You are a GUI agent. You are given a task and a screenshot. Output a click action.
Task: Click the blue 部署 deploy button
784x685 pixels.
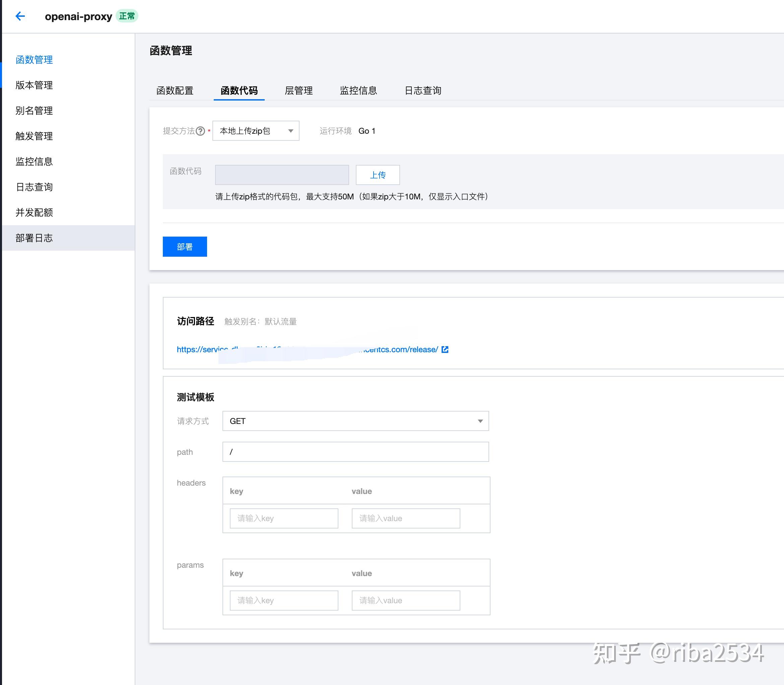tap(185, 247)
